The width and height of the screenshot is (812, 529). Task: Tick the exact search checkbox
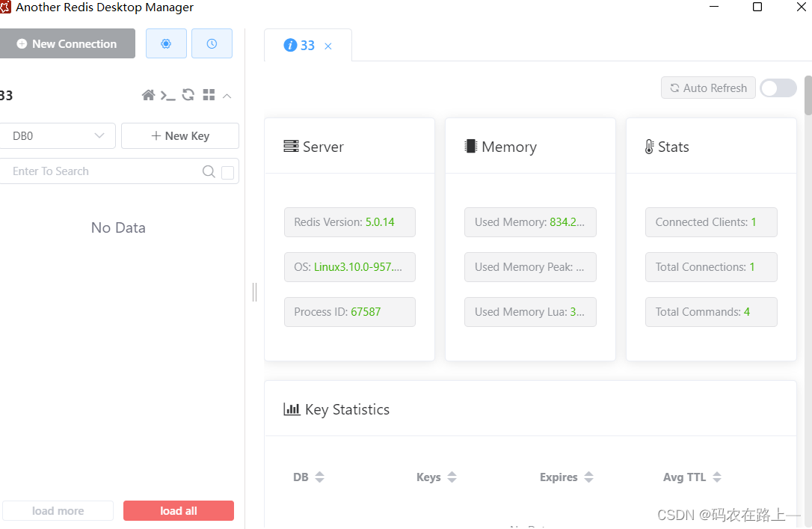227,173
